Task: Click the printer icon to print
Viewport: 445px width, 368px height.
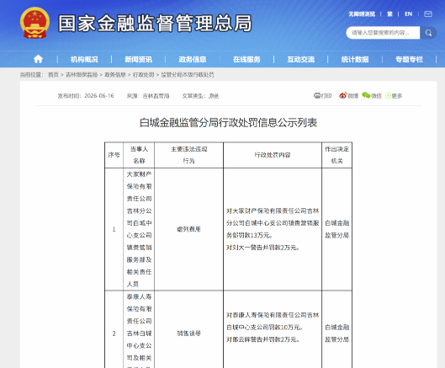Action: [x=317, y=96]
